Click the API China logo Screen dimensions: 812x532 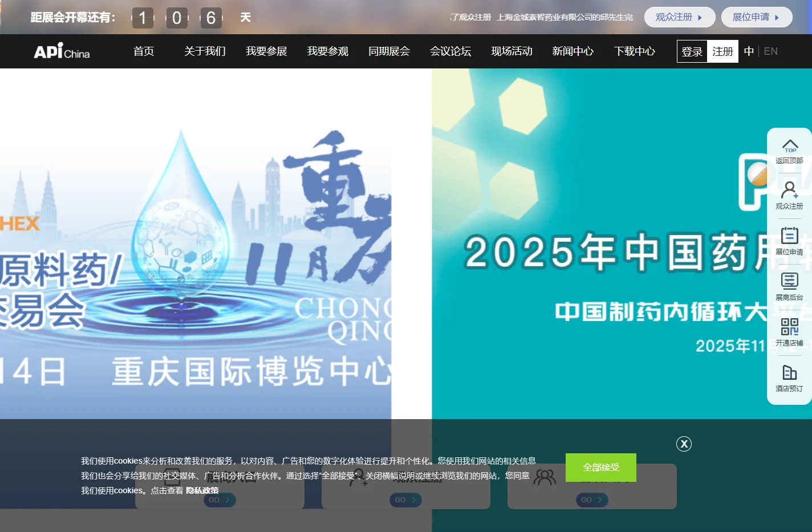pyautogui.click(x=62, y=51)
